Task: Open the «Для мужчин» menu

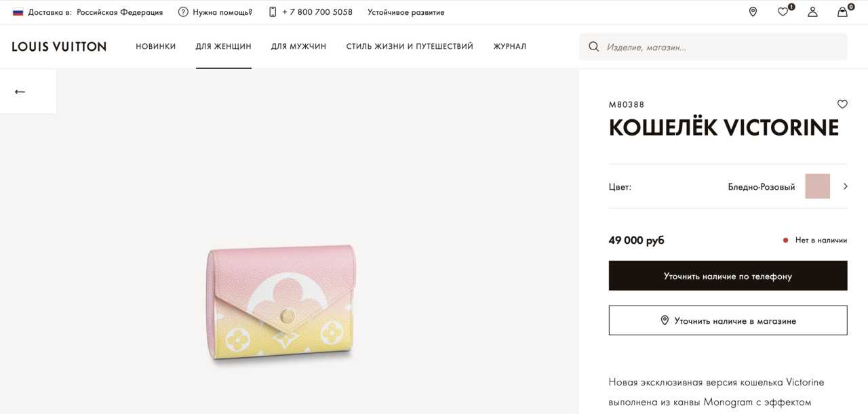Action: [x=298, y=47]
